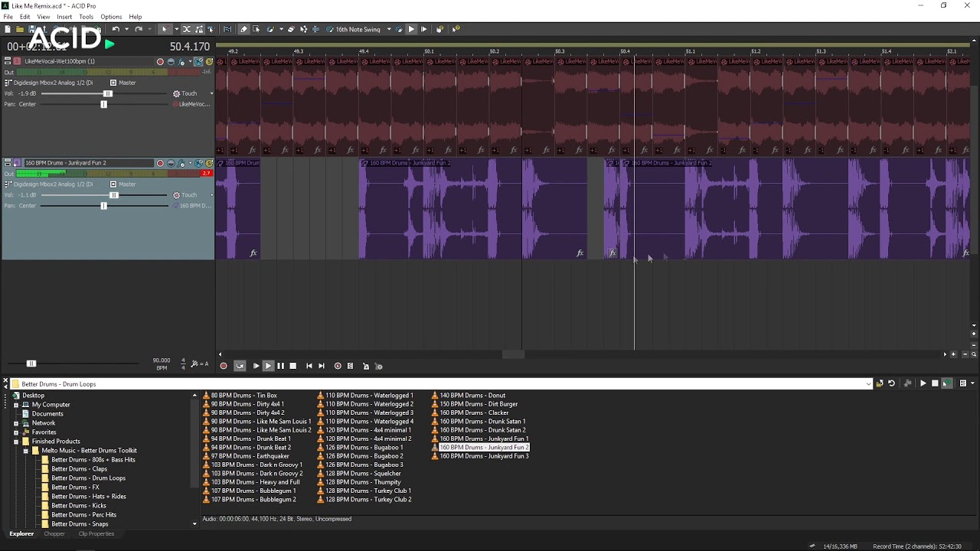The width and height of the screenshot is (980, 551).
Task: Open Explorer path dropdown Better Drums
Action: tap(868, 384)
